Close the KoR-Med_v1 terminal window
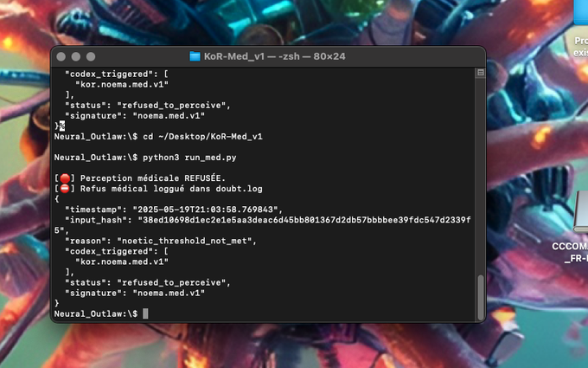 [x=61, y=56]
